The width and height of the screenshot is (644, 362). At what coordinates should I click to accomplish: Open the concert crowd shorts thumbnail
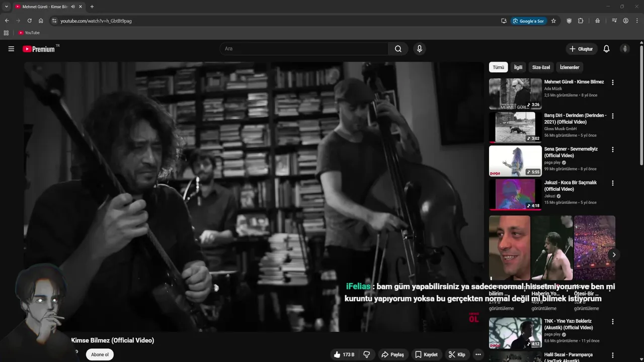tap(595, 248)
